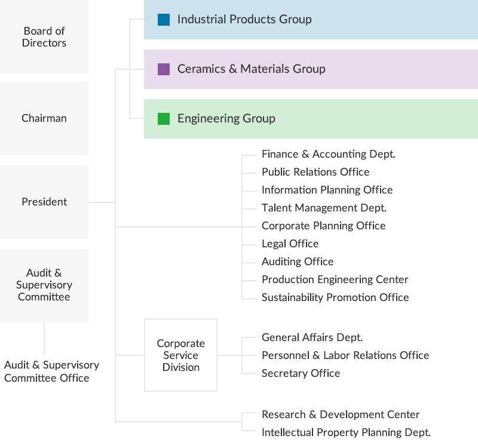Click the green square beside Engineering Group

[164, 119]
